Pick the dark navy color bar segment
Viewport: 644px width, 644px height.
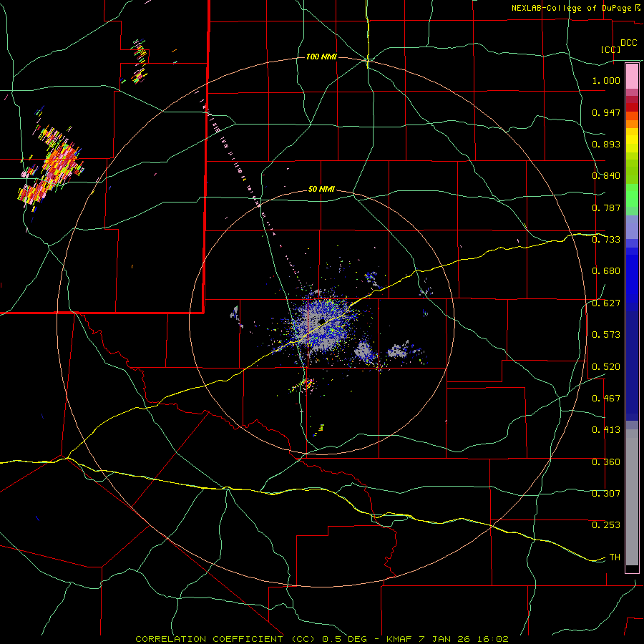tap(632, 366)
